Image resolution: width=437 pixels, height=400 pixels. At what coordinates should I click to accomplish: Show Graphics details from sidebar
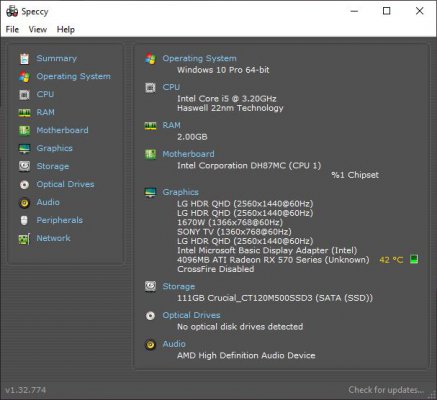[x=54, y=149]
